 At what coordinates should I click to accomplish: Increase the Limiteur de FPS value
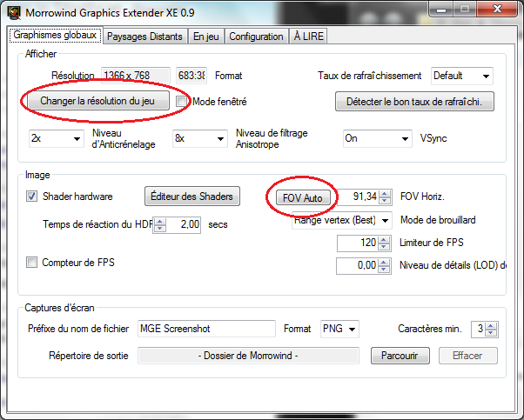(385, 240)
